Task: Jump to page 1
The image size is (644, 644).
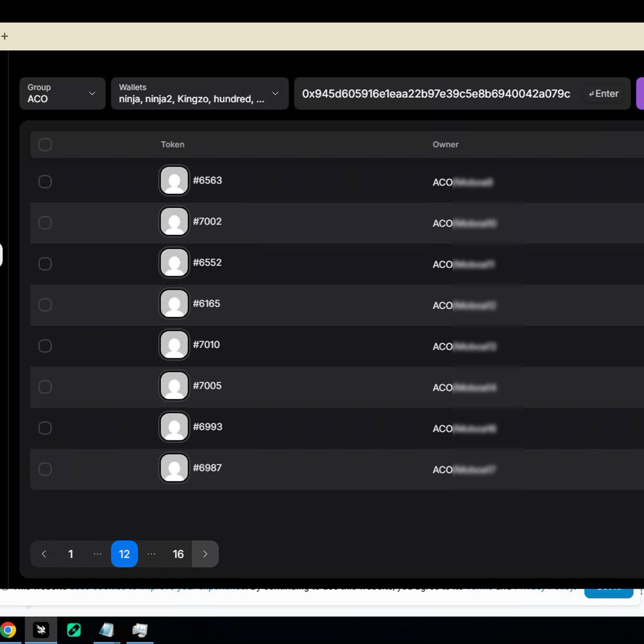Action: click(71, 554)
